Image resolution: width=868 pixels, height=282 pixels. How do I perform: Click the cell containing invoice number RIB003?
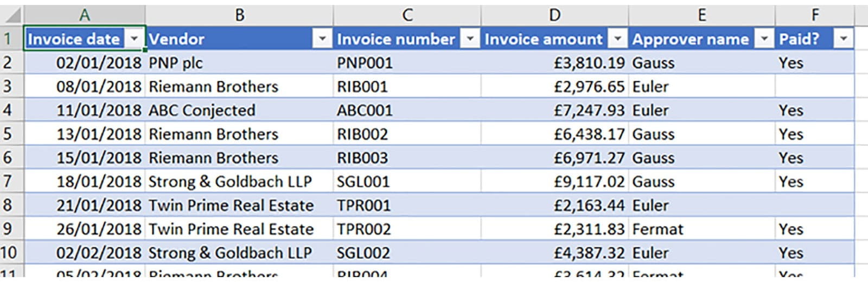point(407,158)
